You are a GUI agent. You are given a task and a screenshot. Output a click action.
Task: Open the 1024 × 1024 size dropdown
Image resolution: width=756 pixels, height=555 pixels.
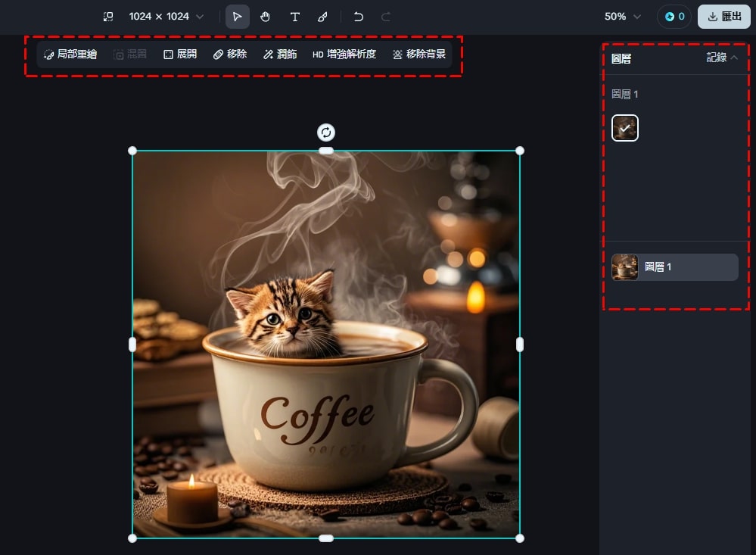(166, 17)
